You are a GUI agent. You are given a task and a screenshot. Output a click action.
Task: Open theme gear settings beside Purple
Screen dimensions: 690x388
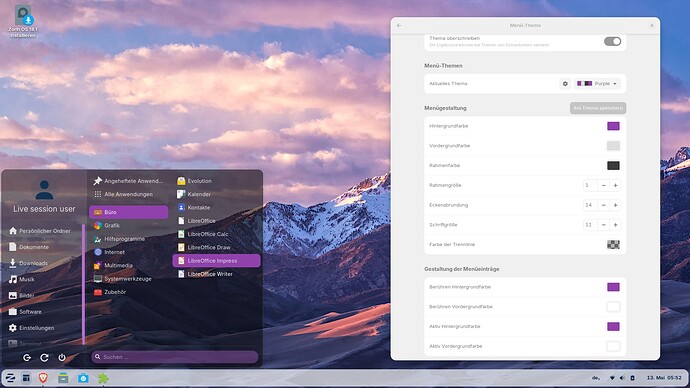tap(565, 84)
